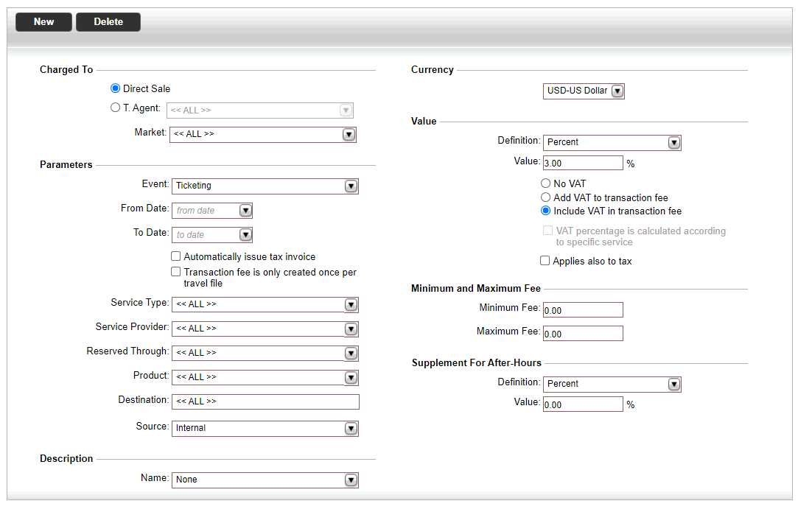Screen dimensions: 812x512
Task: Open the After-Hours supplement Definition dropdown
Action: pos(612,385)
